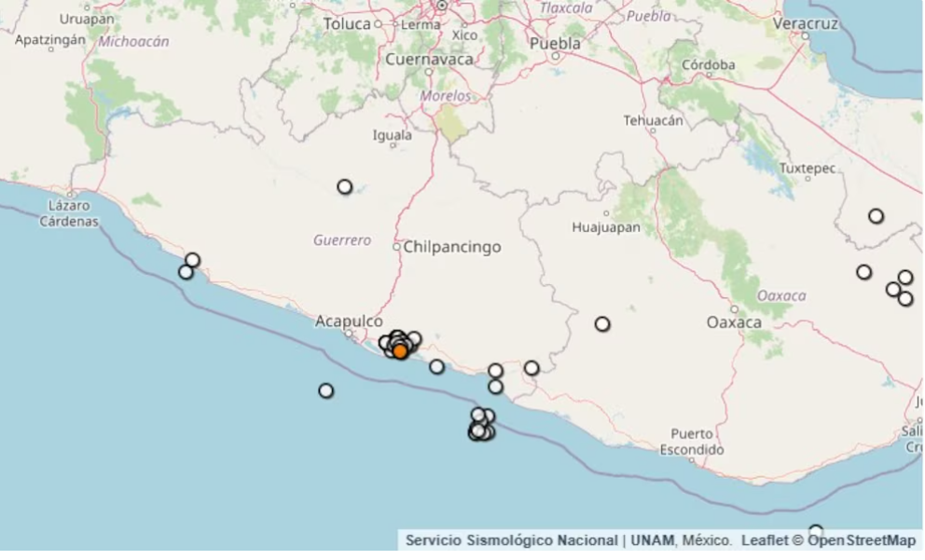The width and height of the screenshot is (925, 560).
Task: Open the OpenStreetMap copyright link
Action: point(862,540)
